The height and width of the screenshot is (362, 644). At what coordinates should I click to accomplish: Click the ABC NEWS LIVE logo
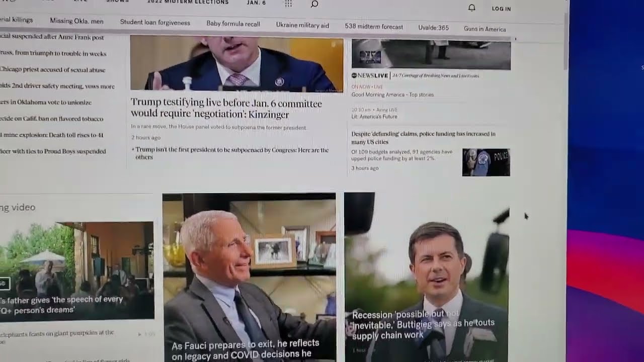pos(370,75)
